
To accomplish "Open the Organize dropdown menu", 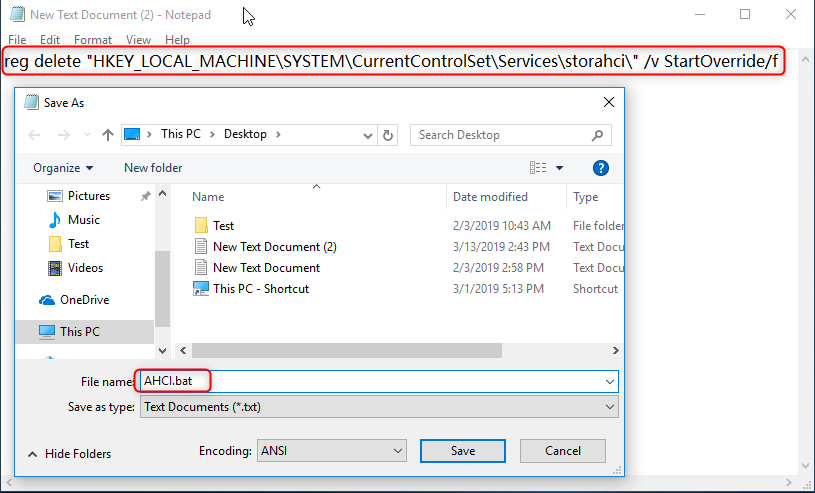I will (x=63, y=168).
